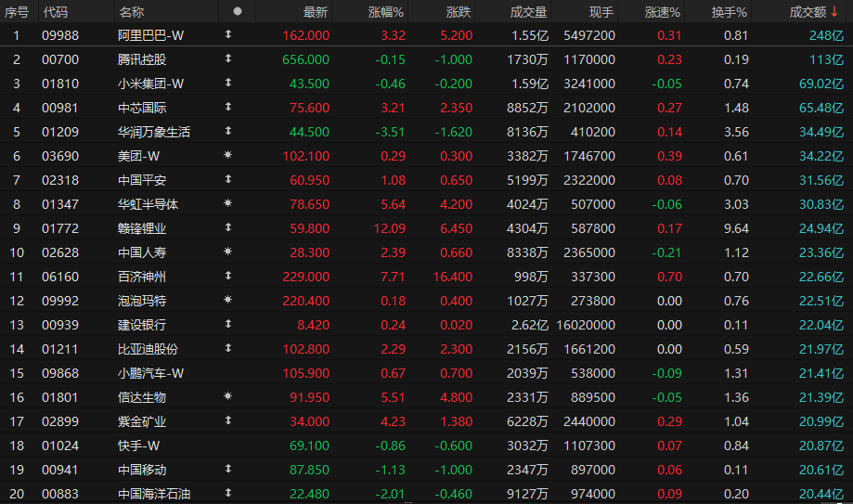The height and width of the screenshot is (504, 853).
Task: Select the stock name 小鹏汽车-W
Action: tap(150, 373)
